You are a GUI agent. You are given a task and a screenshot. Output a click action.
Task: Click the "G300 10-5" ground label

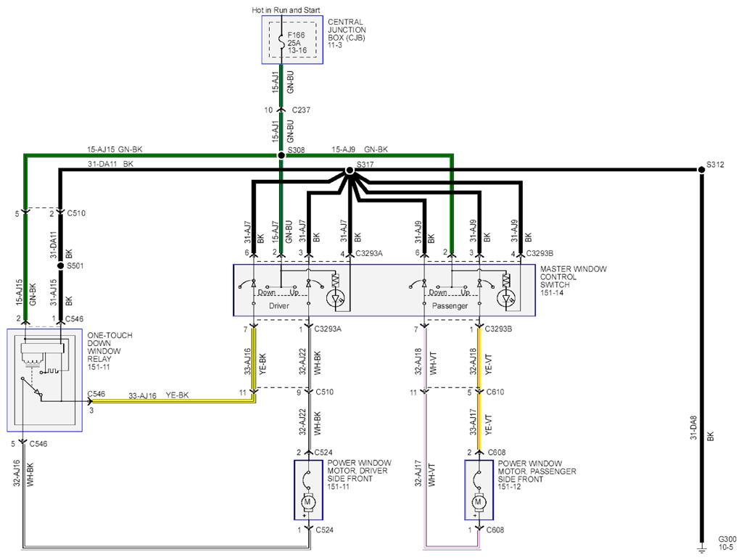point(727,543)
